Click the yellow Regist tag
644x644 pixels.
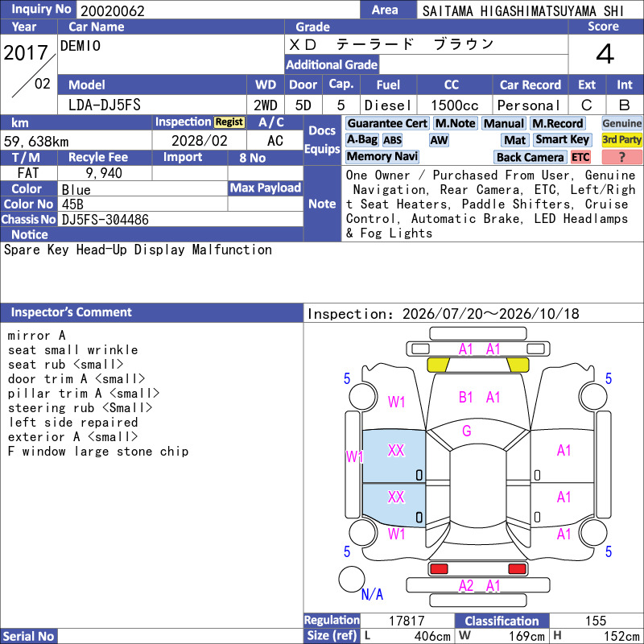coord(229,122)
